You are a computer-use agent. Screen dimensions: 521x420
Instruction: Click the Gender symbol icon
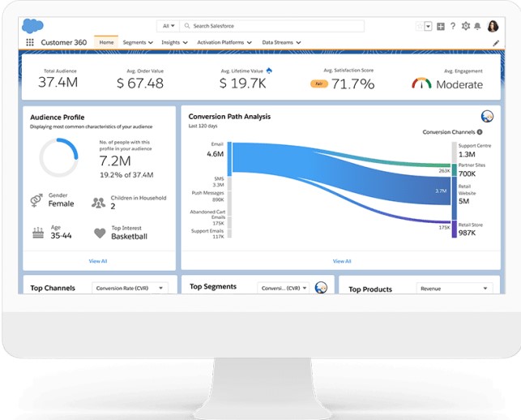click(x=36, y=200)
